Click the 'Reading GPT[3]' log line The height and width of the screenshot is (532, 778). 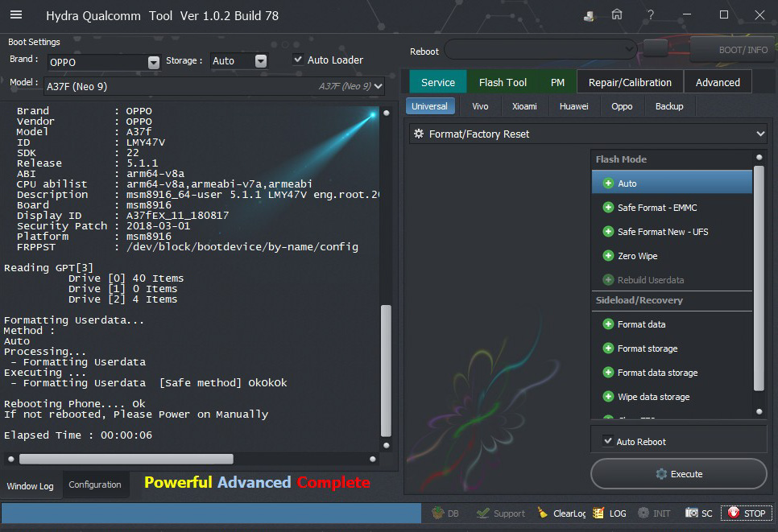tap(48, 268)
